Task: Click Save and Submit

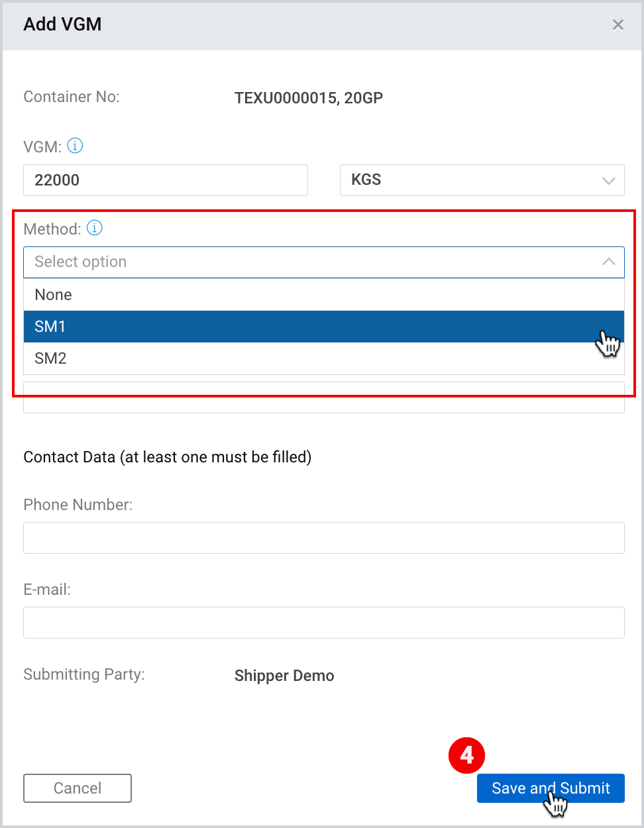Action: pyautogui.click(x=551, y=788)
